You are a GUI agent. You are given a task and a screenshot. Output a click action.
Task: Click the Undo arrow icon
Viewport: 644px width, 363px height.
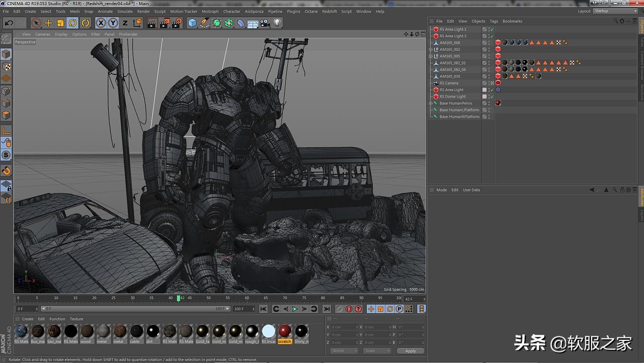coord(9,23)
